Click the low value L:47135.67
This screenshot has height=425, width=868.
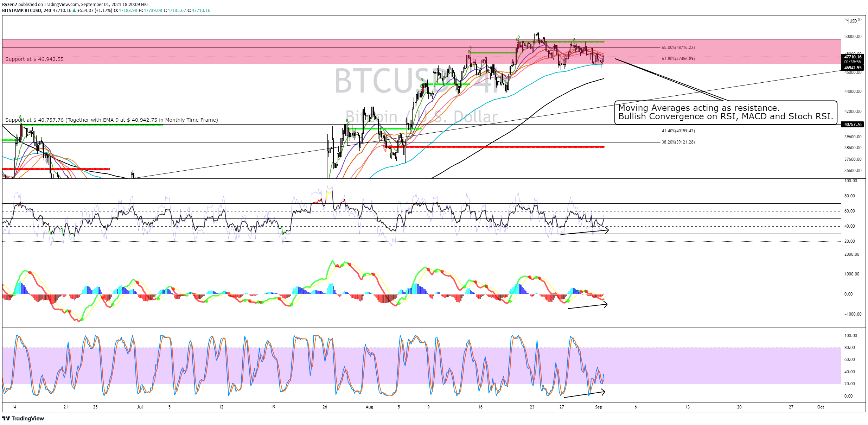[175, 11]
